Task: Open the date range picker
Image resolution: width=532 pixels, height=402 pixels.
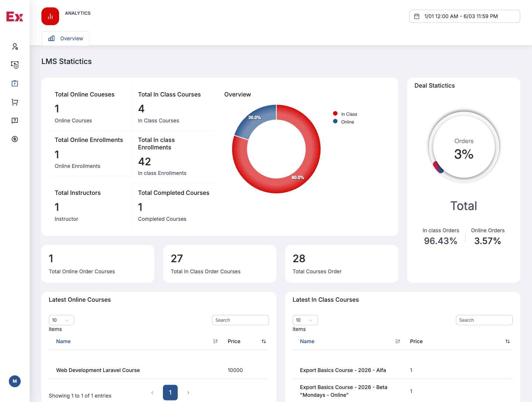Action: tap(464, 16)
